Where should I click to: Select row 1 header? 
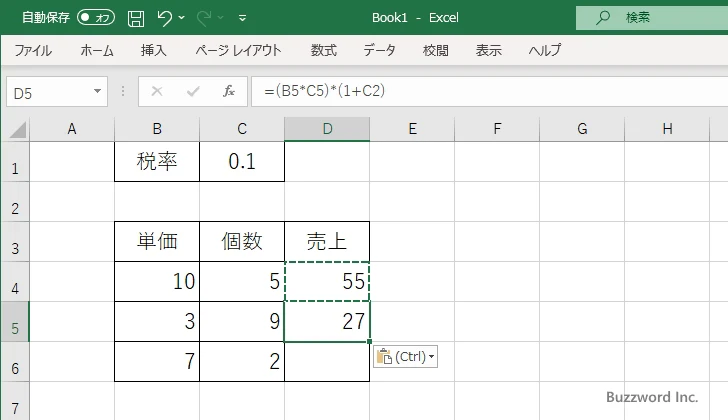pyautogui.click(x=15, y=162)
